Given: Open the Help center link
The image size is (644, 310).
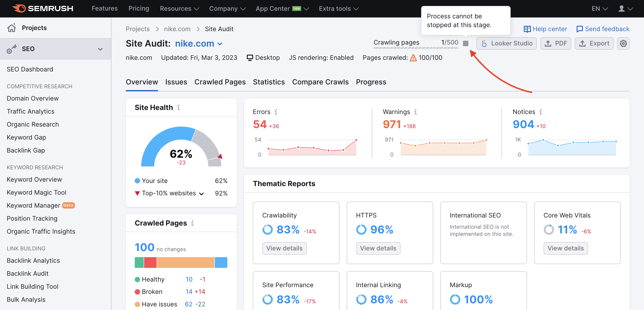Looking at the screenshot, I should click(545, 29).
